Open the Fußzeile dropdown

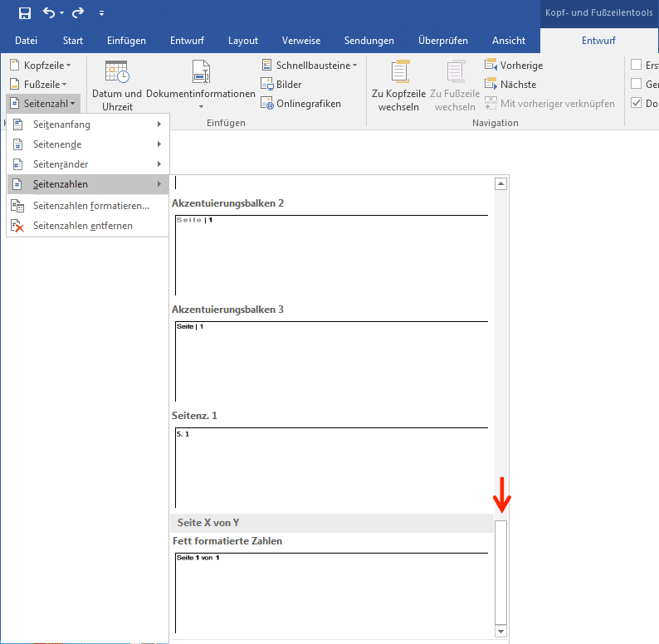tap(38, 84)
